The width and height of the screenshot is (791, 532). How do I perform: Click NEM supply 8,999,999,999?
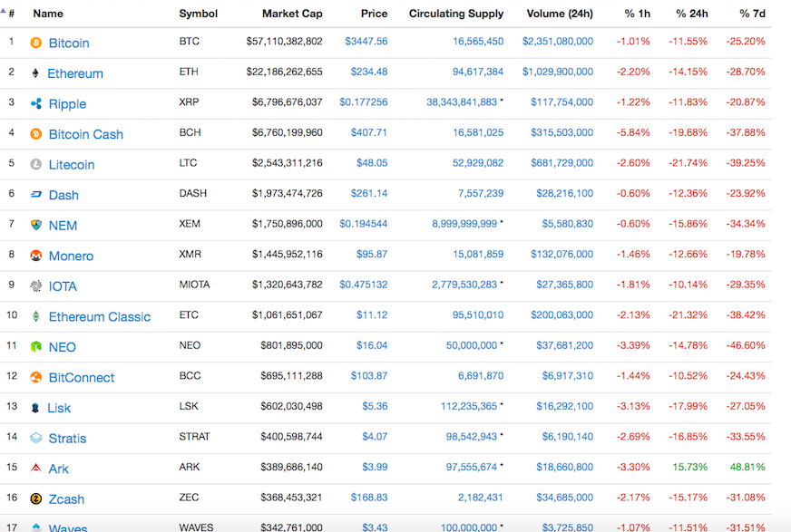click(464, 224)
